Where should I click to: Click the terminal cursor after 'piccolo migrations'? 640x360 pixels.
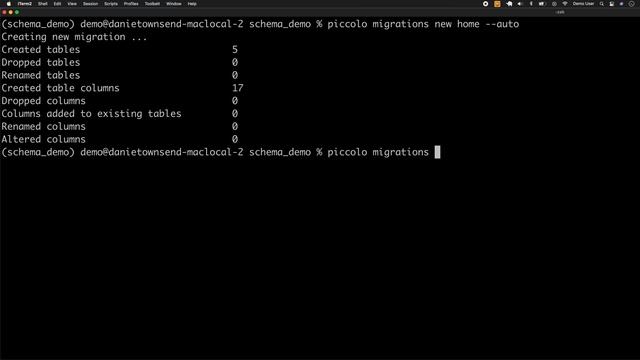[x=437, y=152]
